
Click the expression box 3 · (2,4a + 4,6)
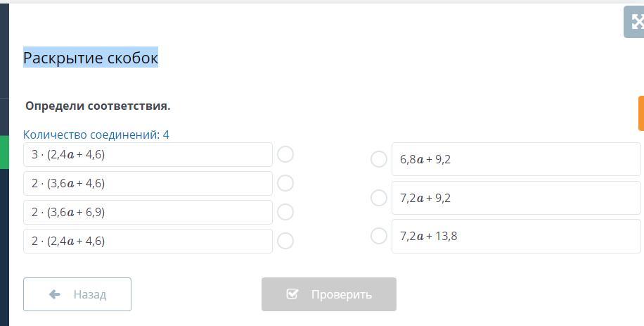148,155
